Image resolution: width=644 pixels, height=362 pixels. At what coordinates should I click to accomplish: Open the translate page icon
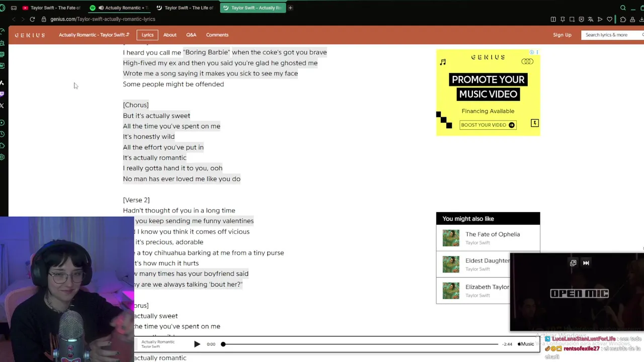click(x=591, y=19)
